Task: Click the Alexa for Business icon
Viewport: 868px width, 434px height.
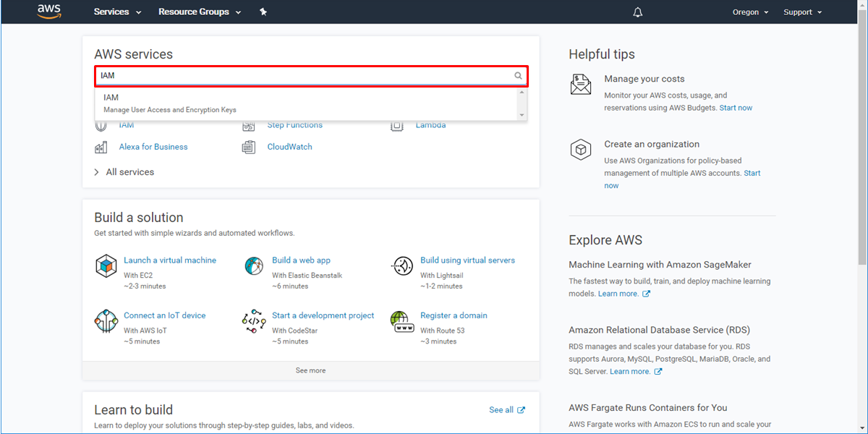Action: coord(101,147)
